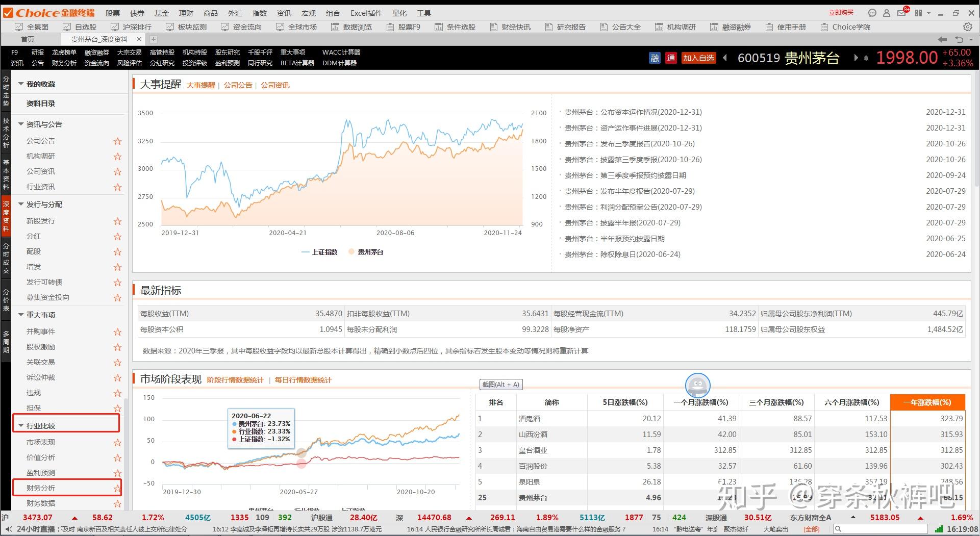Switch to the 首页 tab
The image size is (980, 536).
(28, 39)
